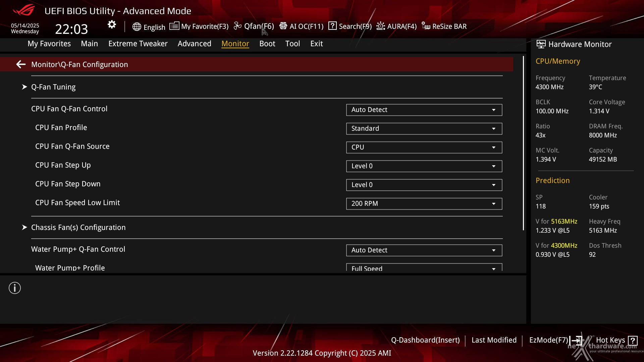Open My Favorite(F3) list icon
The width and height of the screenshot is (644, 362).
pos(174,26)
